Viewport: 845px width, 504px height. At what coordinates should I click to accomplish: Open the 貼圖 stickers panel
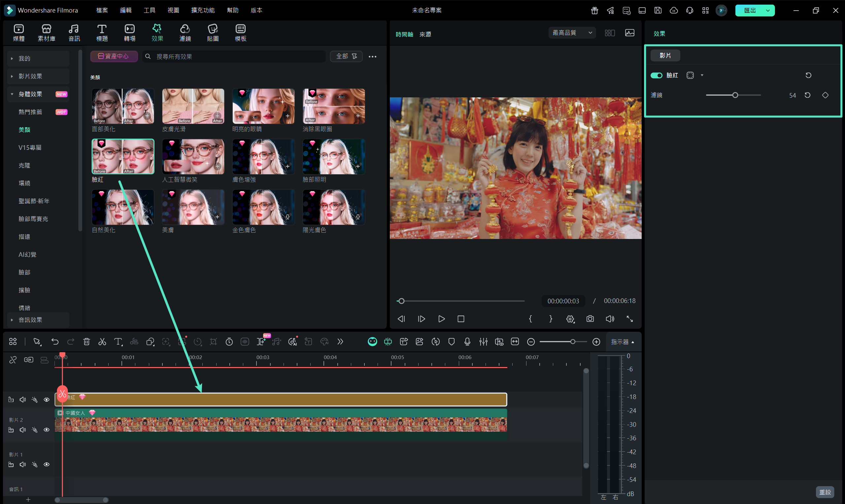click(x=213, y=33)
